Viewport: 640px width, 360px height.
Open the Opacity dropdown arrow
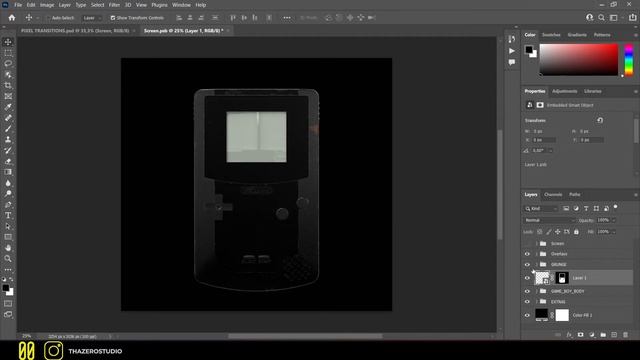[613, 220]
